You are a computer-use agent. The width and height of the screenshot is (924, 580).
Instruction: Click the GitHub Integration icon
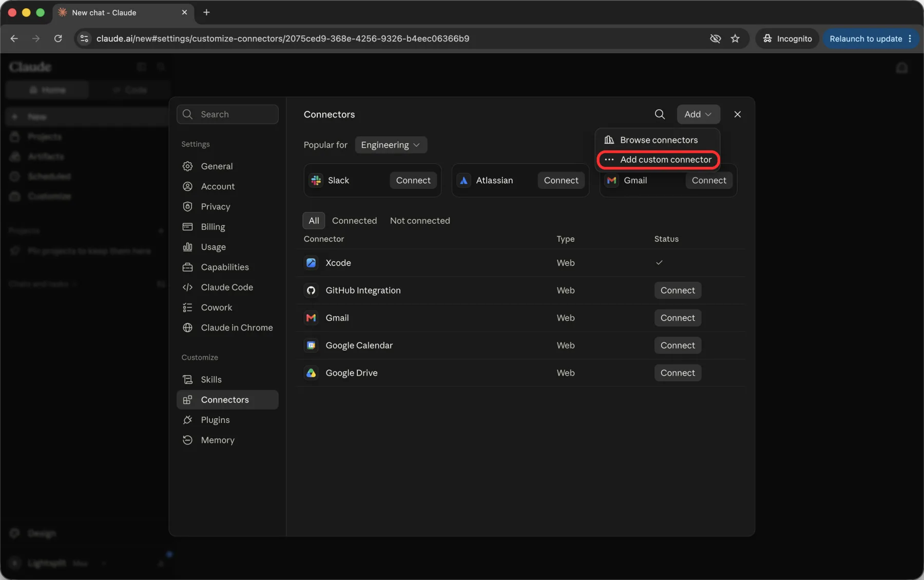pos(311,291)
